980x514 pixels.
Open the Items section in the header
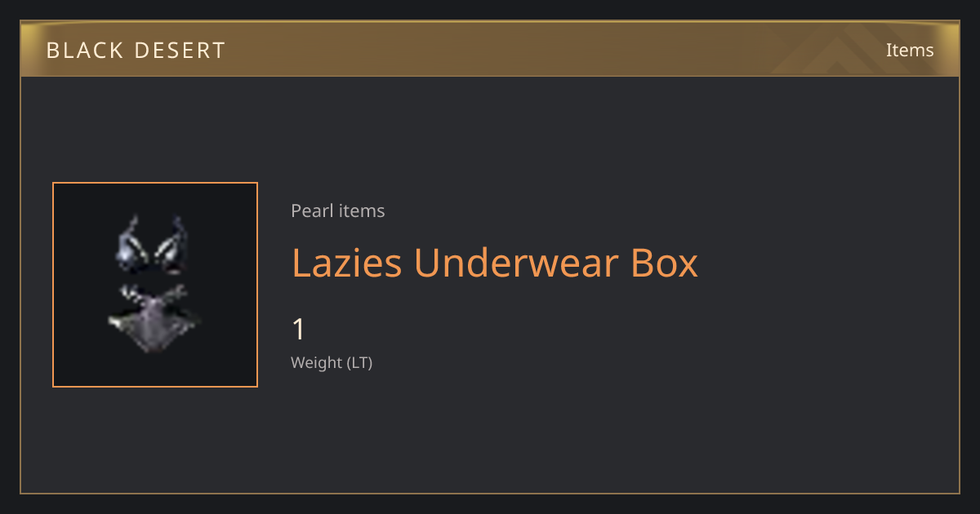coord(910,50)
